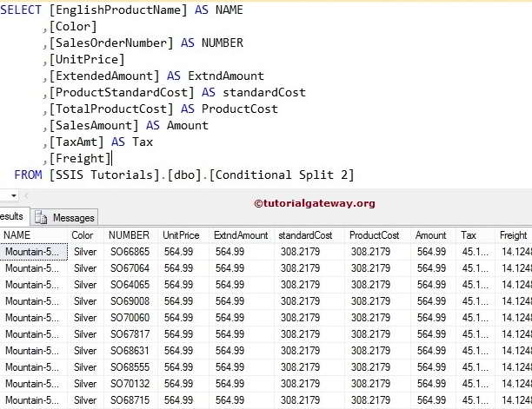Image resolution: width=532 pixels, height=409 pixels.
Task: Click cell with order number SO68555
Action: (130, 367)
